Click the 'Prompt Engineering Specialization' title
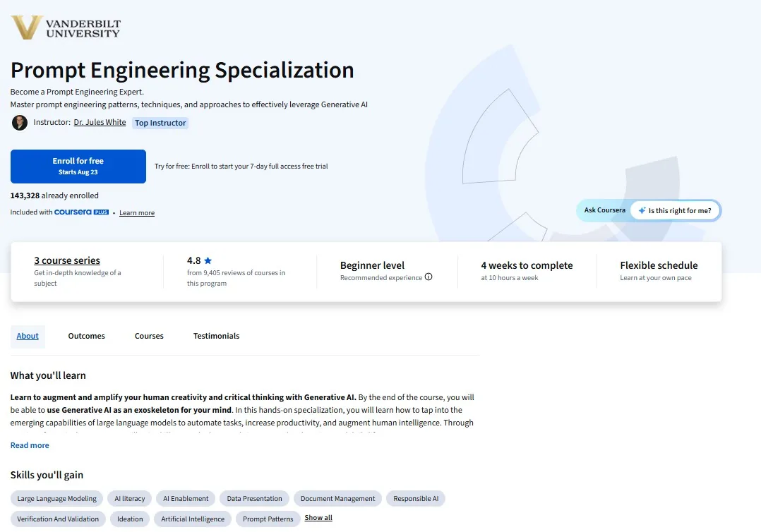 [182, 70]
